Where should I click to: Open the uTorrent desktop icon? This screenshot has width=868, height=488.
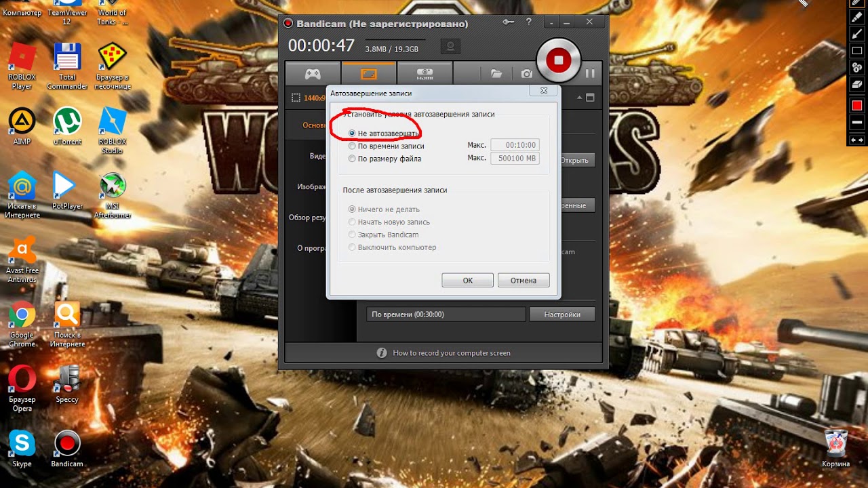(x=67, y=126)
